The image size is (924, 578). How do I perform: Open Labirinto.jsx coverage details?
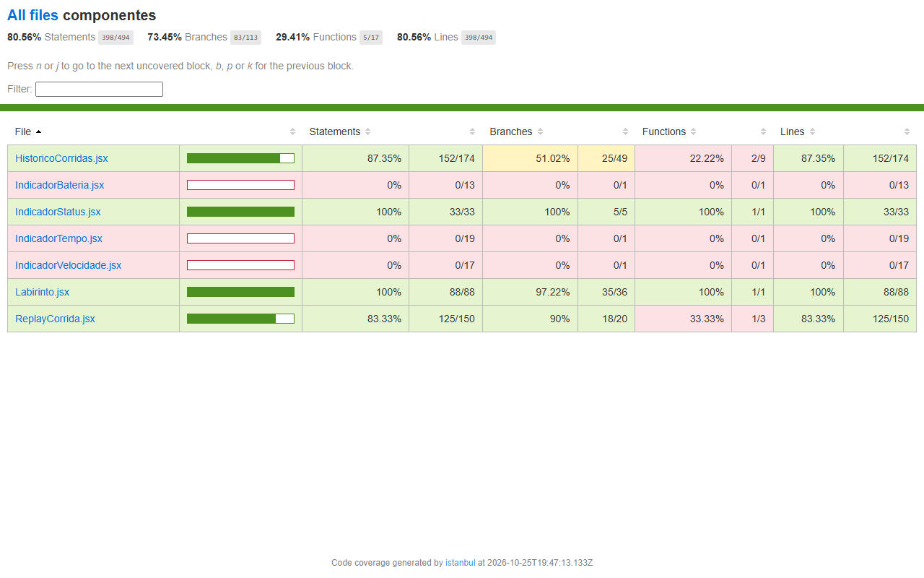(x=42, y=292)
